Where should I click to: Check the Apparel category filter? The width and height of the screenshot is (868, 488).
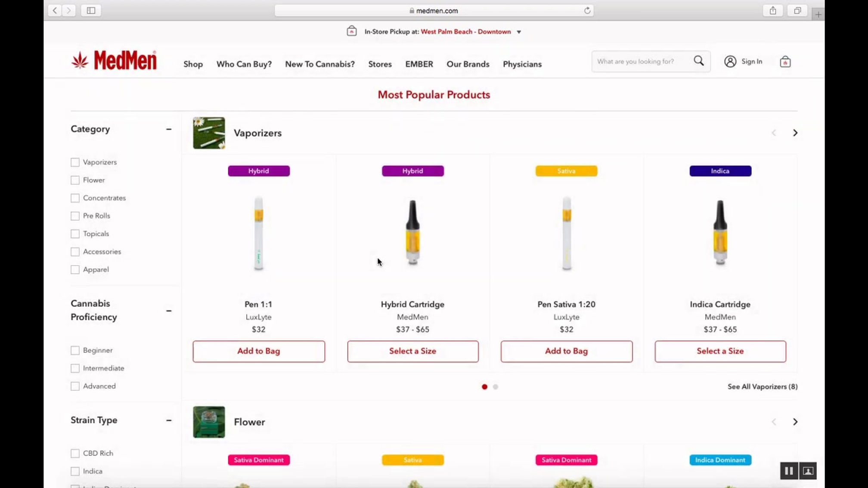pyautogui.click(x=75, y=269)
